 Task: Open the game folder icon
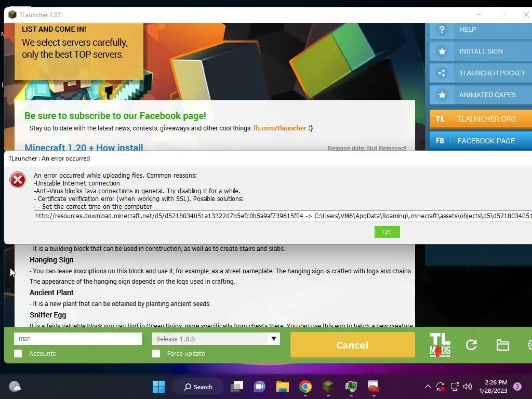coord(502,345)
